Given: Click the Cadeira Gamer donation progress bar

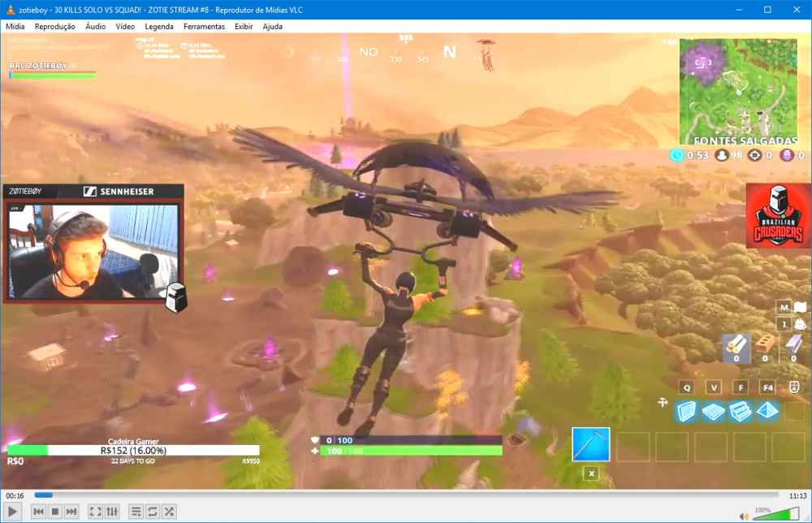Looking at the screenshot, I should coord(133,451).
